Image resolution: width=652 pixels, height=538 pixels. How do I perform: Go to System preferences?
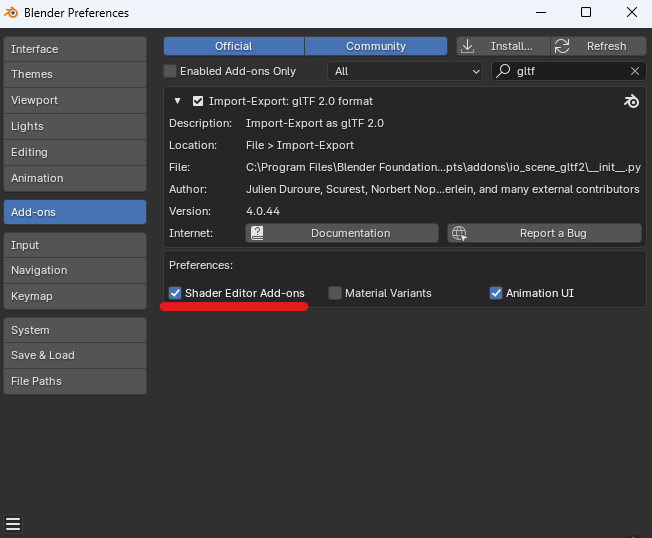click(x=75, y=330)
